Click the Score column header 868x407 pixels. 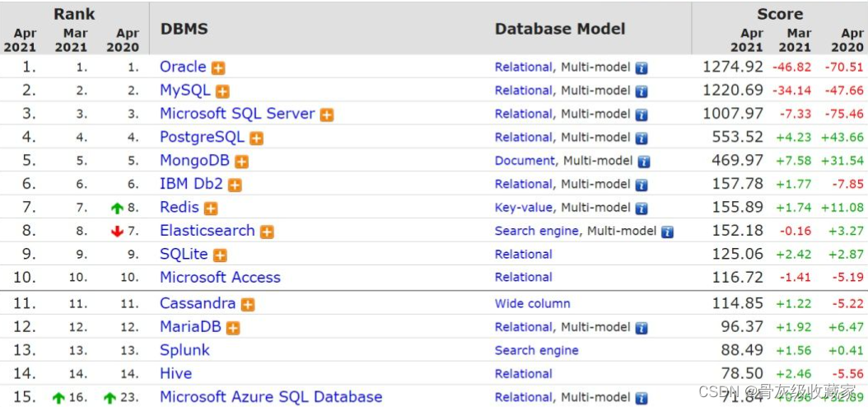point(780,13)
